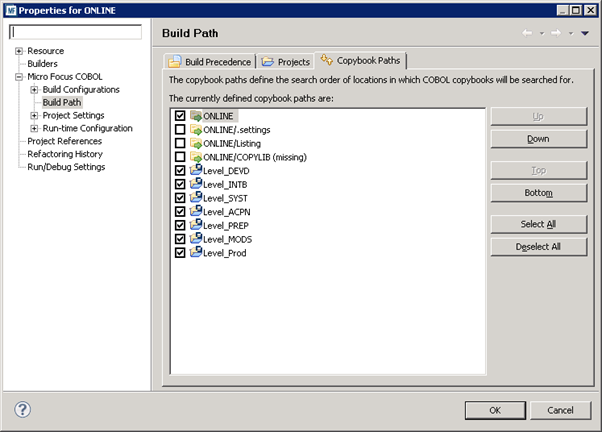Viewport: 602px width, 432px height.
Task: Click the back navigation arrow icon
Action: click(x=527, y=33)
